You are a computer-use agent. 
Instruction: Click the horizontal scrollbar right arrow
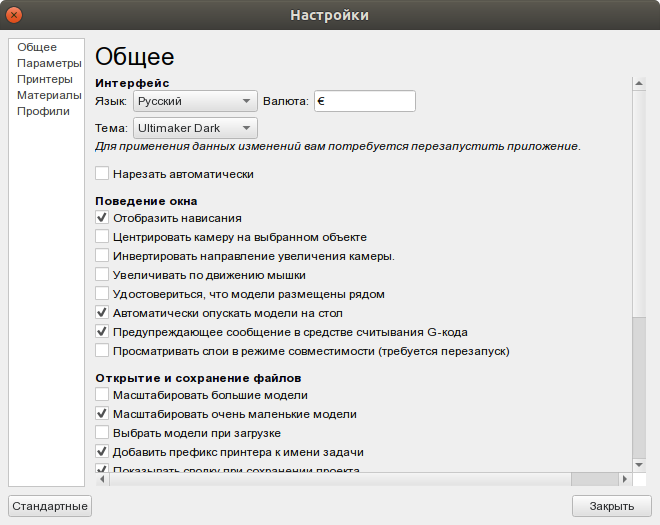(x=625, y=479)
